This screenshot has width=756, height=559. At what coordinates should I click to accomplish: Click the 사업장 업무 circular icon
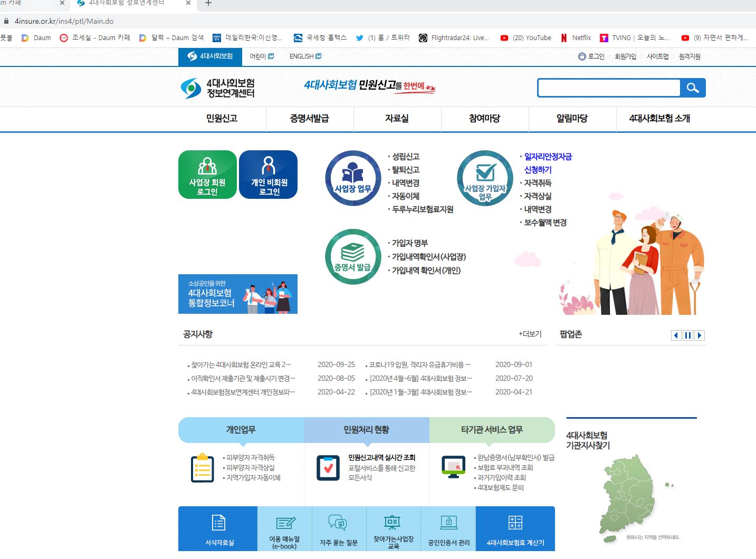(x=353, y=178)
